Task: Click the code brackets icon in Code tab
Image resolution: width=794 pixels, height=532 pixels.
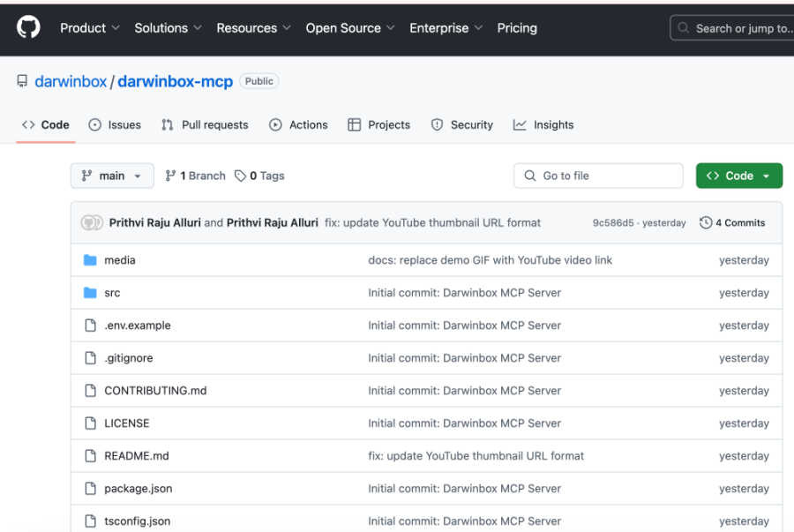Action: 28,125
